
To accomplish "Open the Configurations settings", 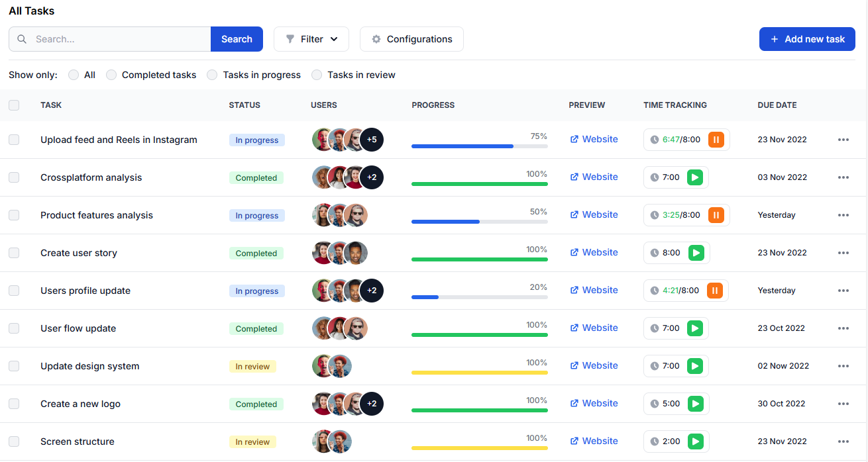I will [x=411, y=39].
